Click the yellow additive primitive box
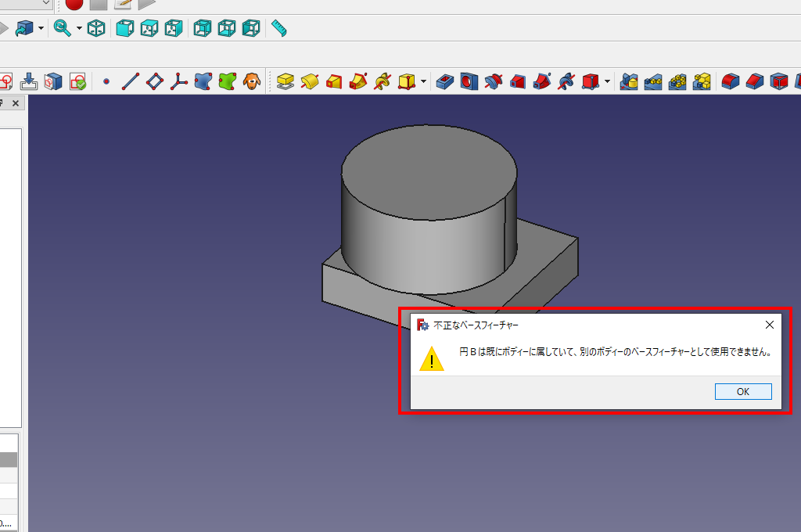This screenshot has height=532, width=801. pyautogui.click(x=407, y=81)
